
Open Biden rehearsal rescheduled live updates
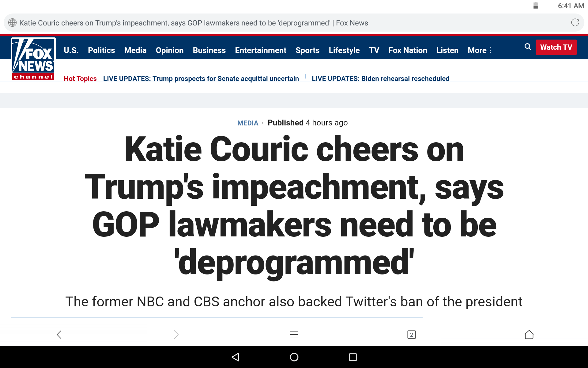381,79
